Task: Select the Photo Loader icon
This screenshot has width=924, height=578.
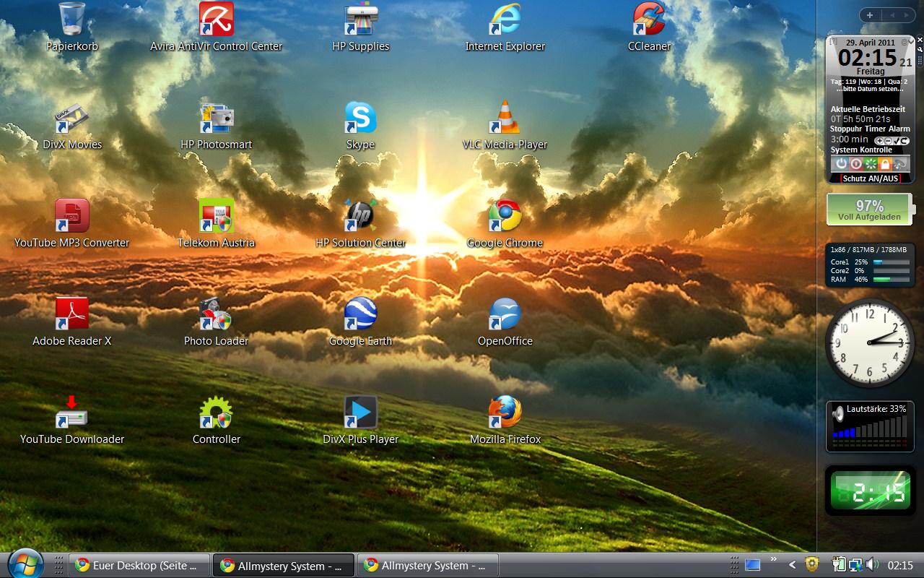Action: coord(217,322)
